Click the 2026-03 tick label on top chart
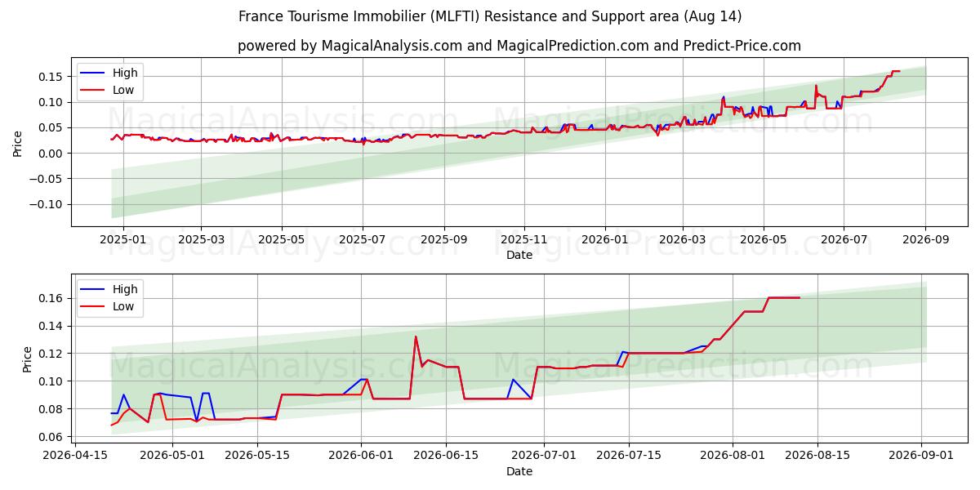Viewport: 980px width, 490px height. tap(684, 240)
